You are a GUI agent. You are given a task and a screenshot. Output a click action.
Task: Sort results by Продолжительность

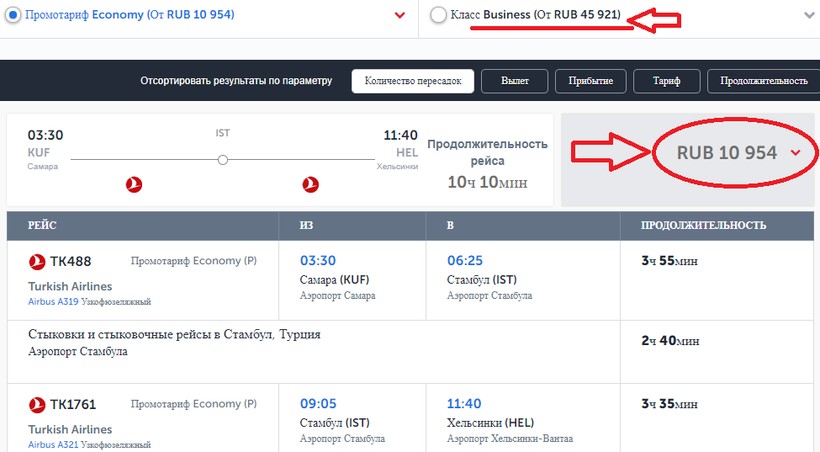764,81
